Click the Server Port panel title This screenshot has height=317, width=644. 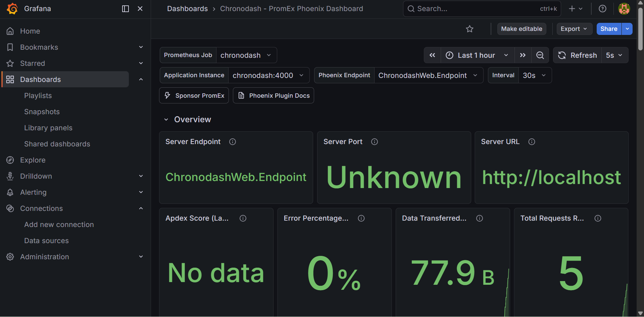coord(343,142)
